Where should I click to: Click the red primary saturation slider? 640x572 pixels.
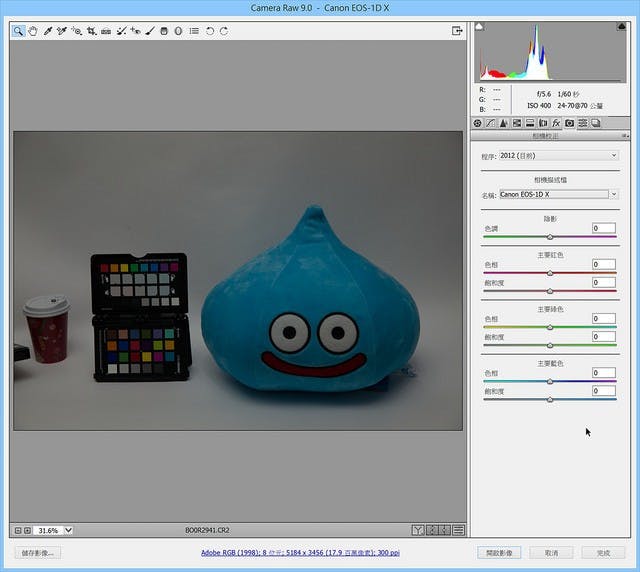(550, 291)
